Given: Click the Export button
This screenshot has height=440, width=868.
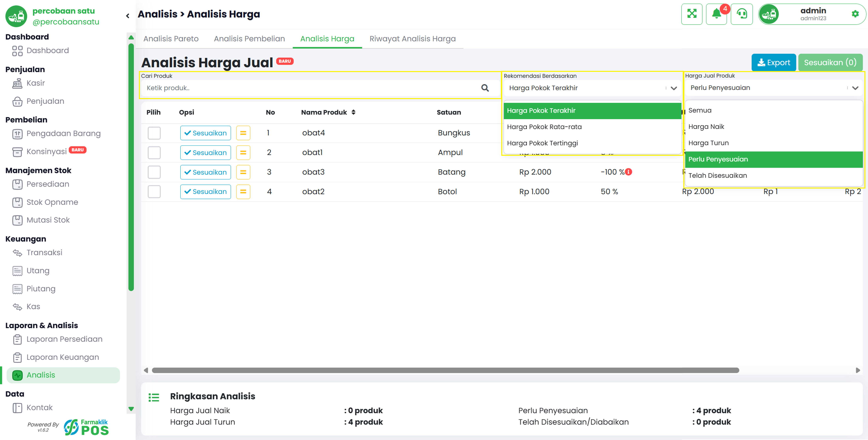Looking at the screenshot, I should pyautogui.click(x=774, y=62).
